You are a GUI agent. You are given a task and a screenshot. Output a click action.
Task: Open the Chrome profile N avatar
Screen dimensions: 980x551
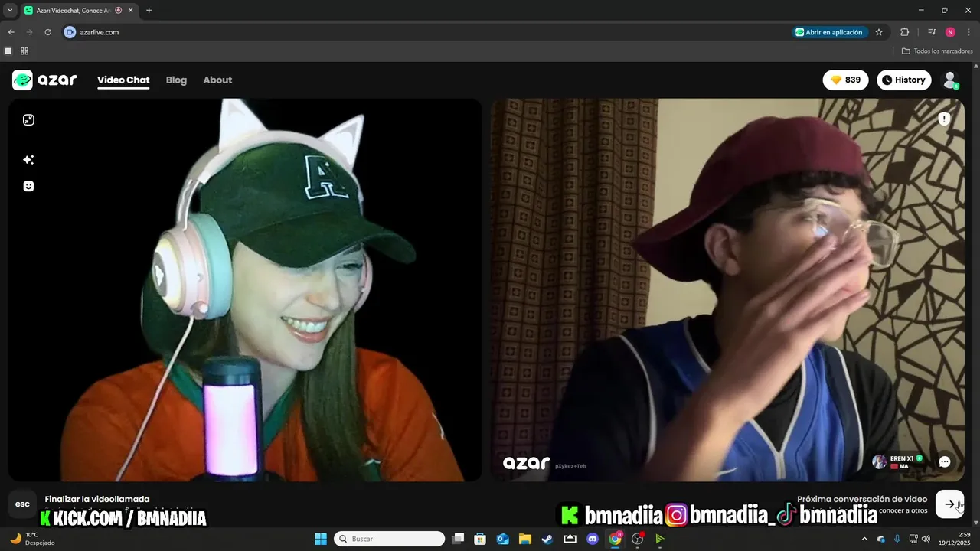950,32
